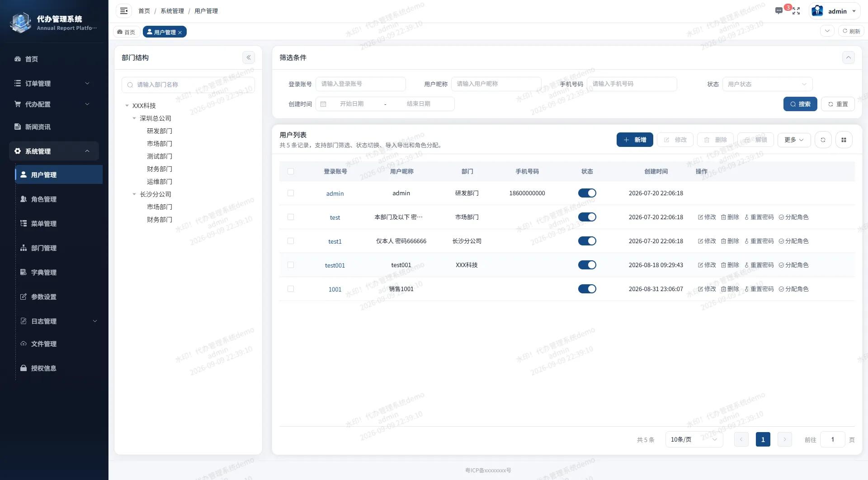This screenshot has height=480, width=868.
Task: Focus the 用户昵称 input field
Action: (496, 84)
